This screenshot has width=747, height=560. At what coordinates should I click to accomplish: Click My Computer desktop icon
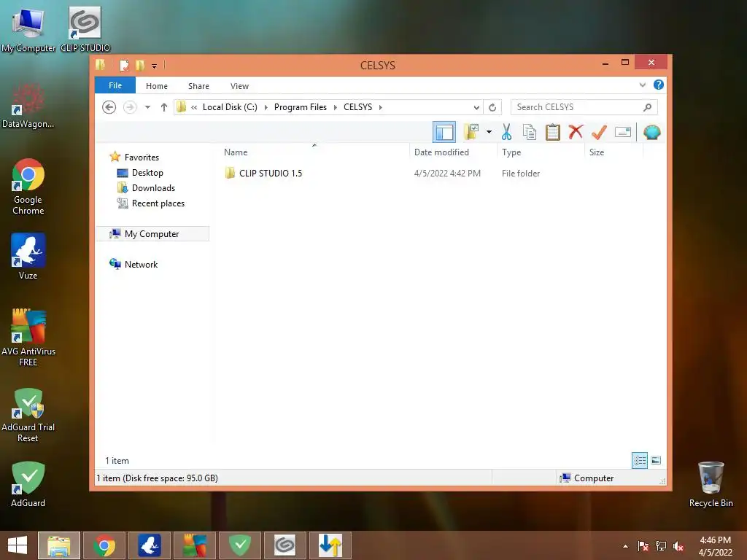[28, 29]
